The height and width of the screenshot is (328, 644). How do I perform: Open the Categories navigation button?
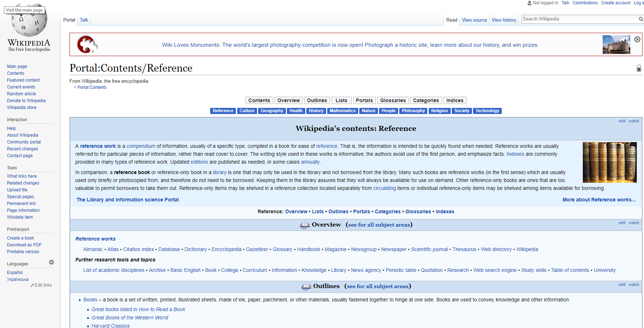[426, 100]
